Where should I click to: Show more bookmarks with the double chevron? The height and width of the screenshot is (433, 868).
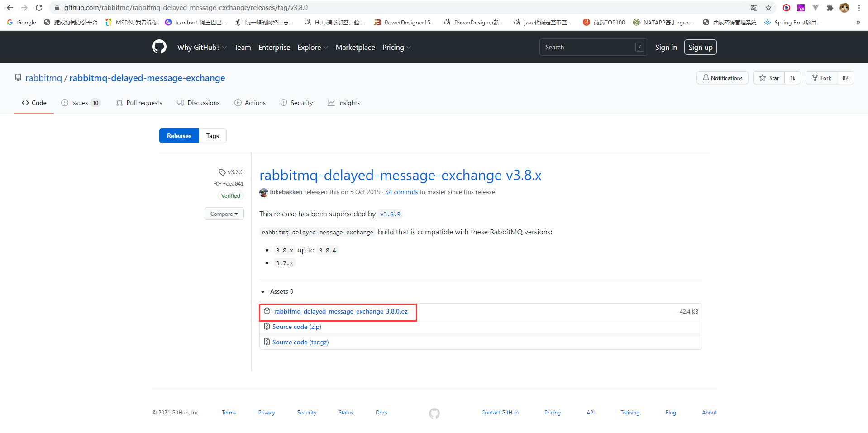click(x=858, y=22)
